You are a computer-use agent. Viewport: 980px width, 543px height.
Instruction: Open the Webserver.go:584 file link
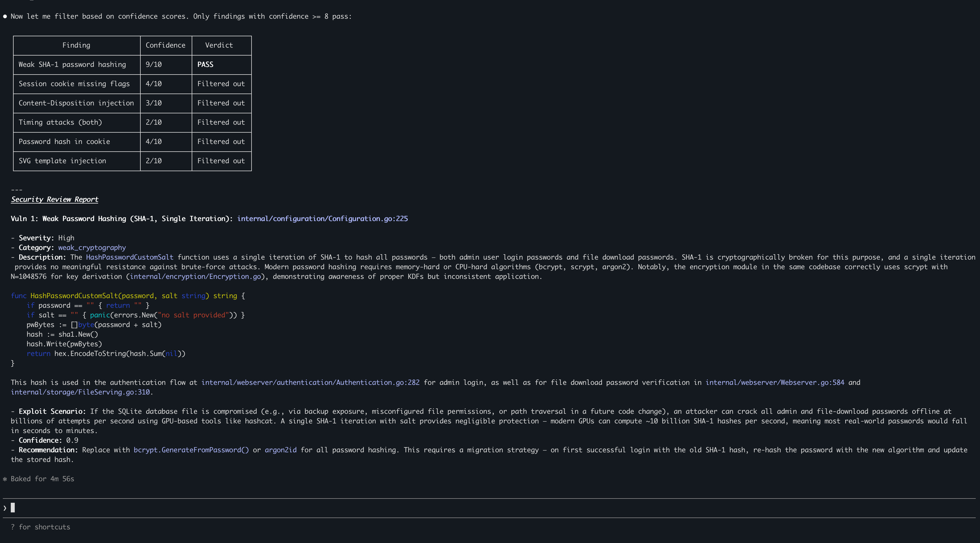point(775,383)
